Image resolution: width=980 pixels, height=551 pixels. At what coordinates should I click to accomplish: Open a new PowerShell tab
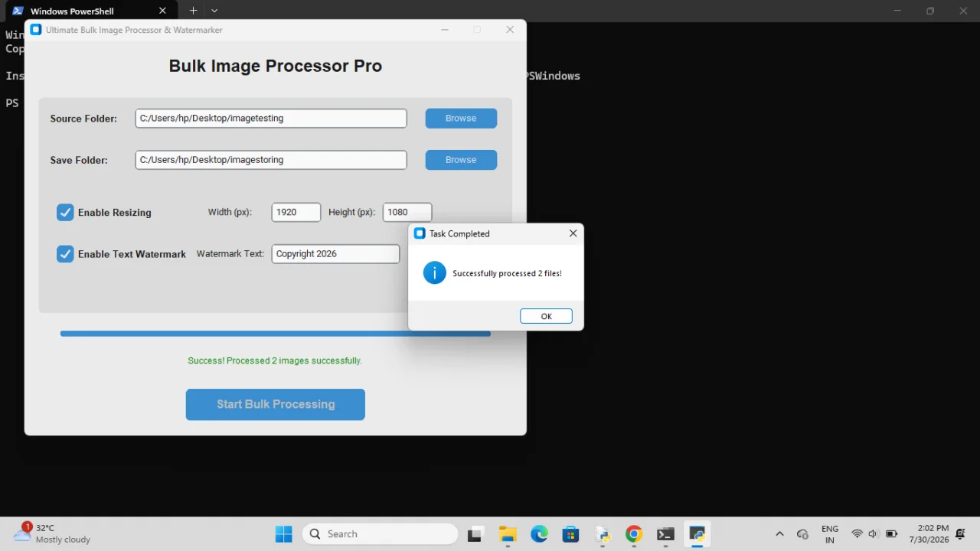[x=193, y=11]
